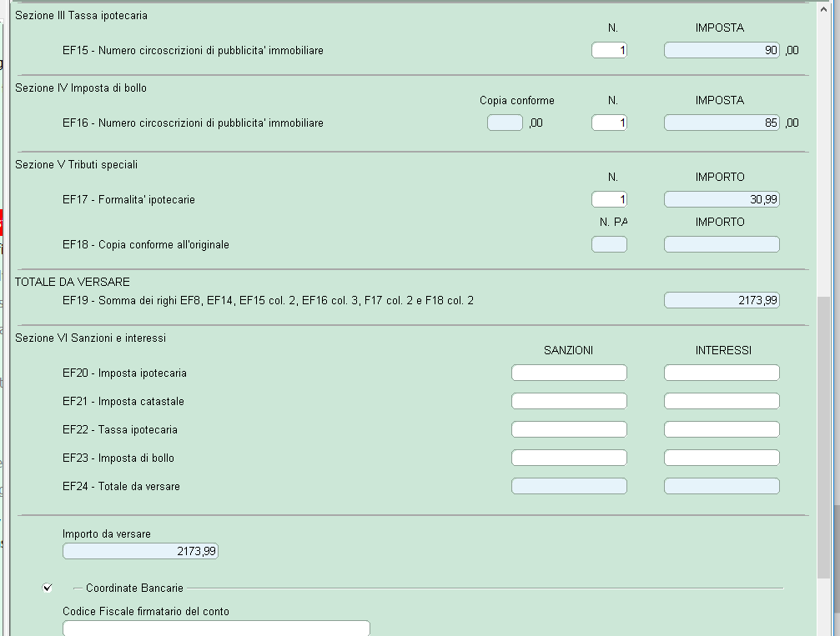Click the EF15 Imposta field showing 90
Screen dimensions: 840x636
click(x=722, y=50)
